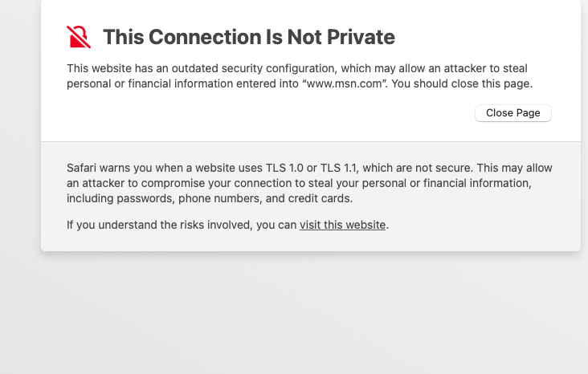The height and width of the screenshot is (374, 588).
Task: Click empty gray background below the warning card
Action: (x=305, y=313)
